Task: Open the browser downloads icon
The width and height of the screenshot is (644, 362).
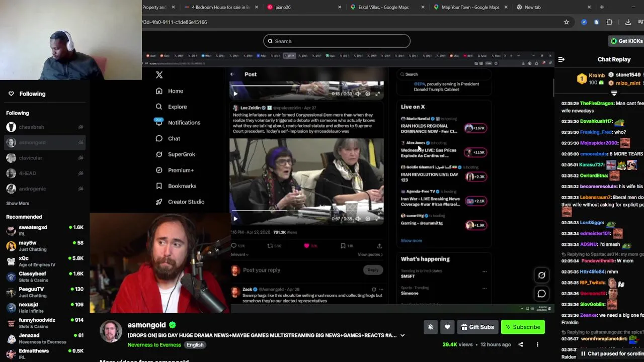Action: click(x=628, y=22)
